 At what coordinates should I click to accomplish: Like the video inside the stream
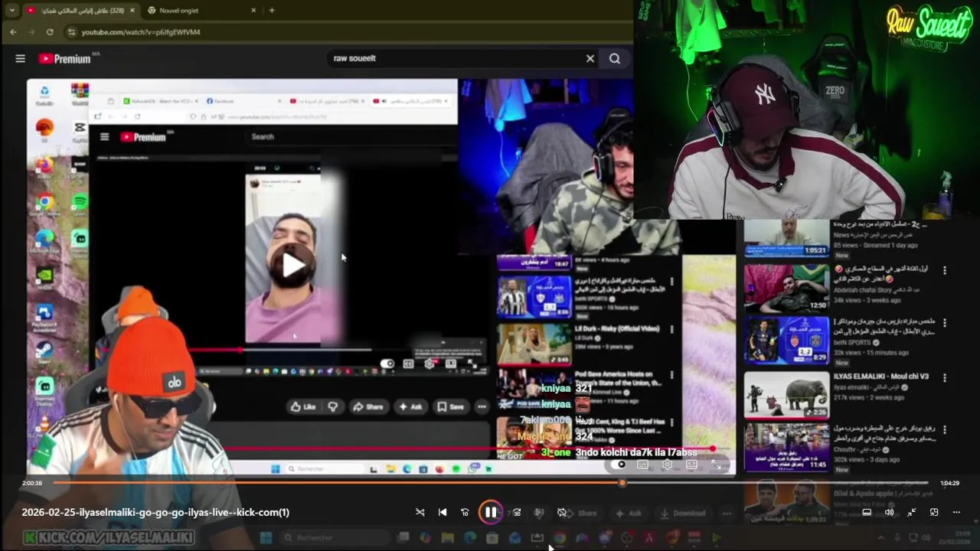(303, 407)
